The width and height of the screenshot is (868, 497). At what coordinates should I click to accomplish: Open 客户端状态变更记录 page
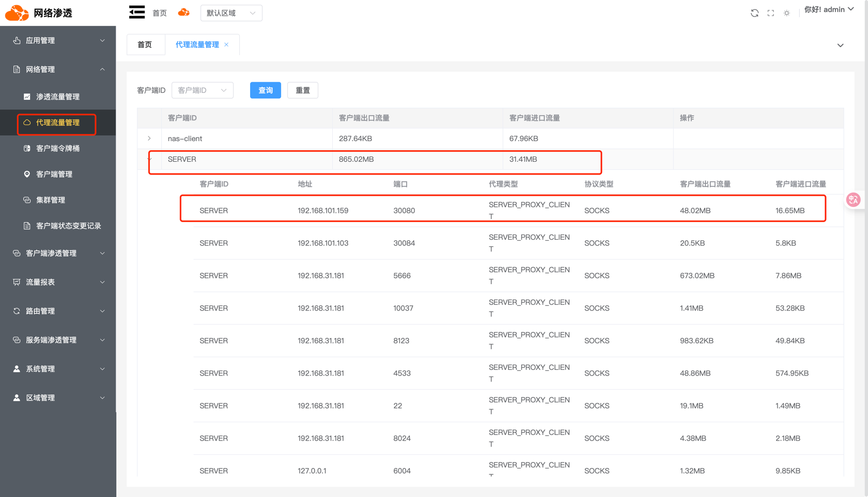coord(67,226)
